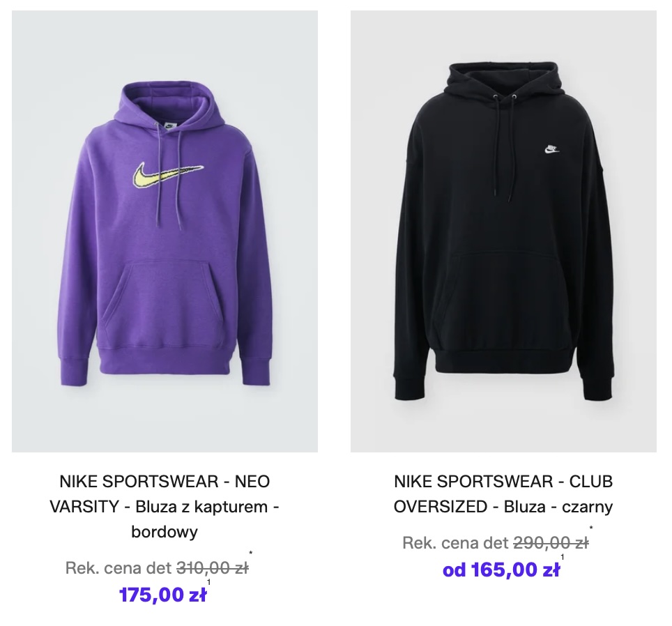
Task: Click footnote marker 1 above 165,00 zł
Action: pyautogui.click(x=562, y=557)
